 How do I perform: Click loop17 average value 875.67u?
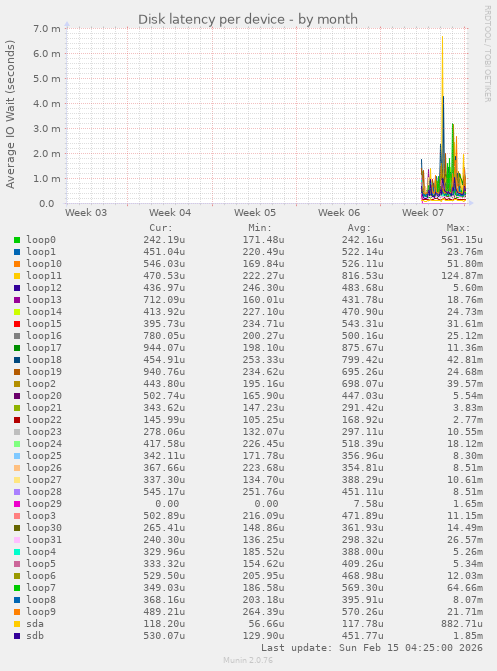(363, 347)
